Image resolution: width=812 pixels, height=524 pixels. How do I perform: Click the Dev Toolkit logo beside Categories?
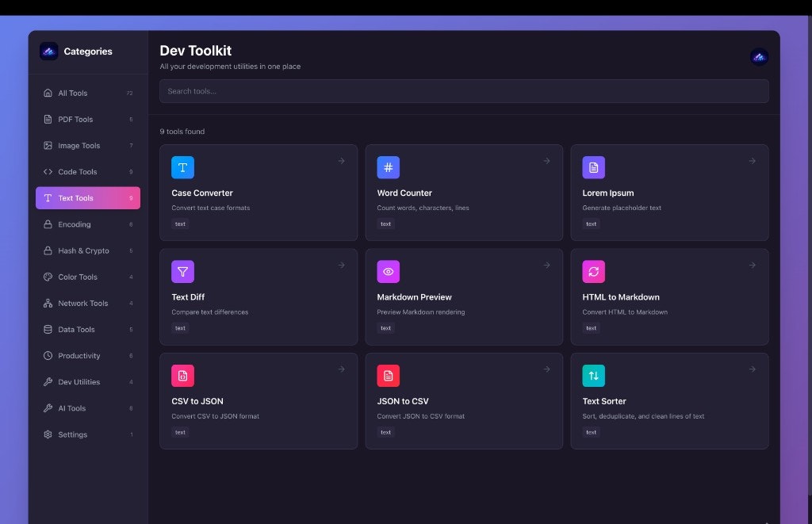pos(48,51)
